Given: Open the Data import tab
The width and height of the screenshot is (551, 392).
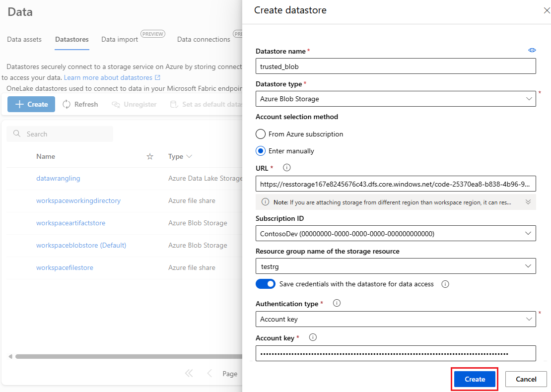Looking at the screenshot, I should 120,39.
